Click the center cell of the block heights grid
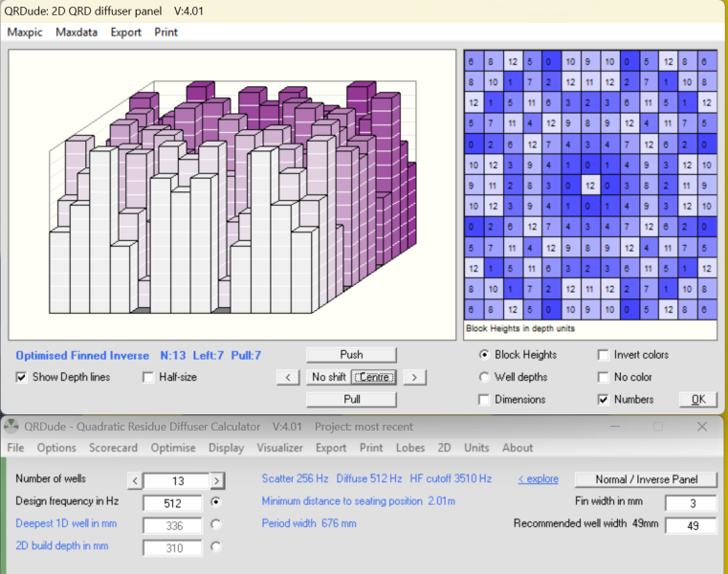This screenshot has height=574, width=728. point(591,186)
